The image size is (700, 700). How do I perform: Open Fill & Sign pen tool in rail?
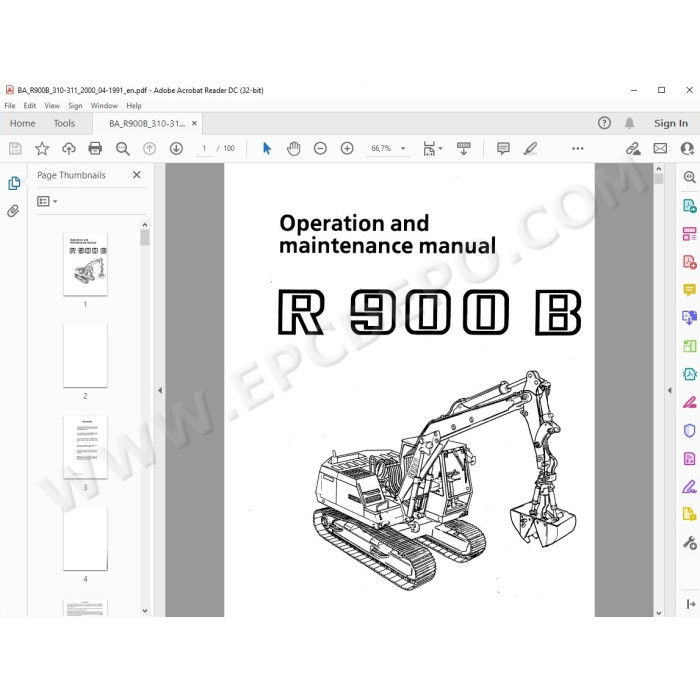coord(690,487)
